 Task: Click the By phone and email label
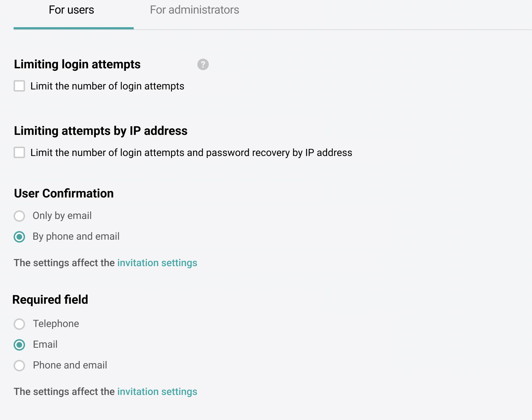coord(76,236)
